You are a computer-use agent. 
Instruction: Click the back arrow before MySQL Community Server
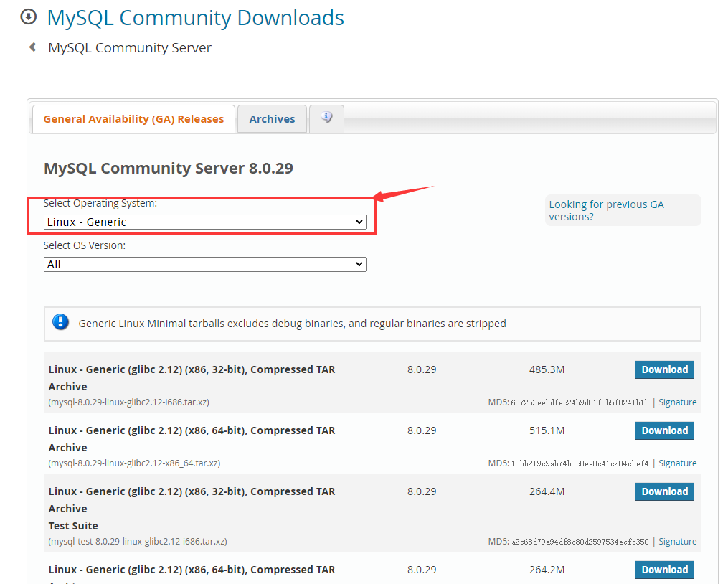[32, 47]
